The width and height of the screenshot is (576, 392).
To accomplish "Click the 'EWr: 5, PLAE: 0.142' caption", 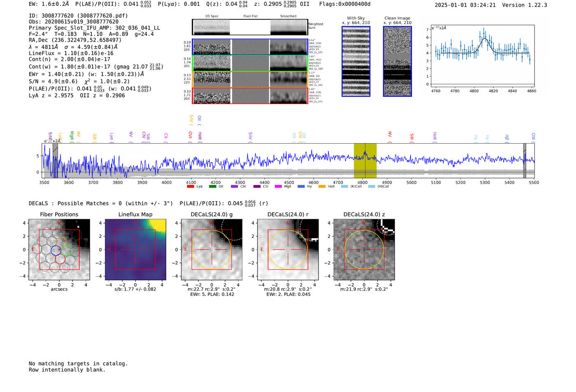I will pyautogui.click(x=212, y=295).
